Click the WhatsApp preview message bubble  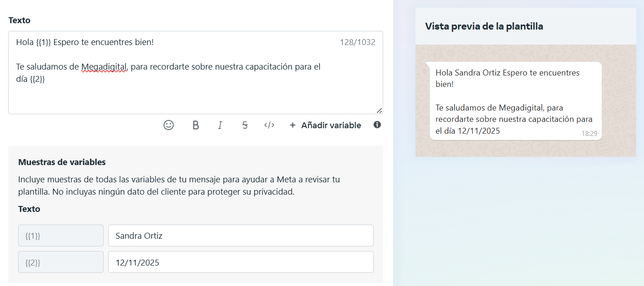[515, 101]
